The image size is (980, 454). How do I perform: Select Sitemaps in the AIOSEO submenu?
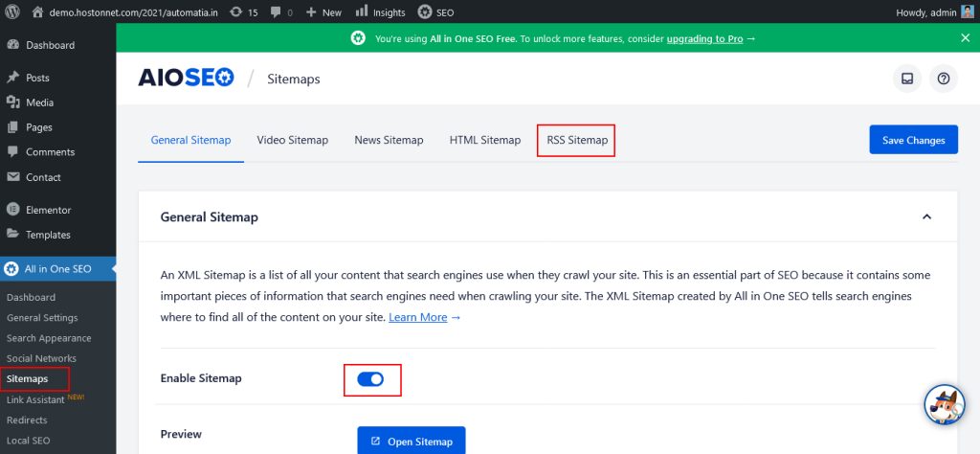27,379
